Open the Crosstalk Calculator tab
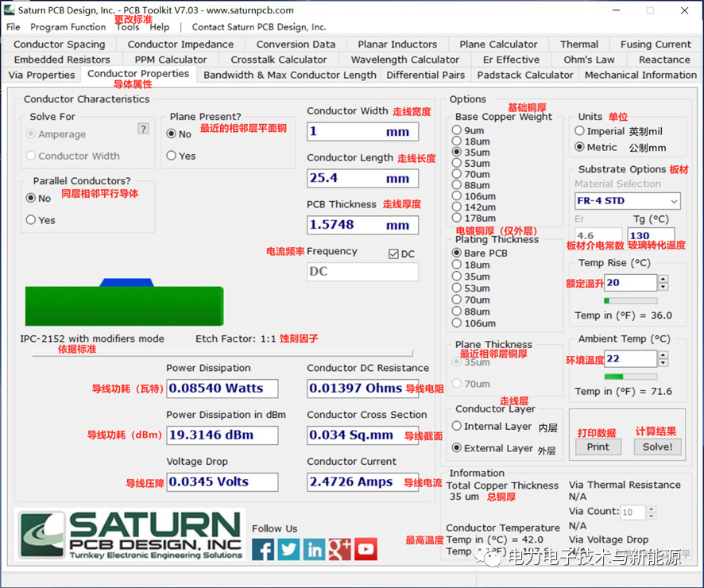Viewport: 704px width, 588px height. [x=279, y=60]
